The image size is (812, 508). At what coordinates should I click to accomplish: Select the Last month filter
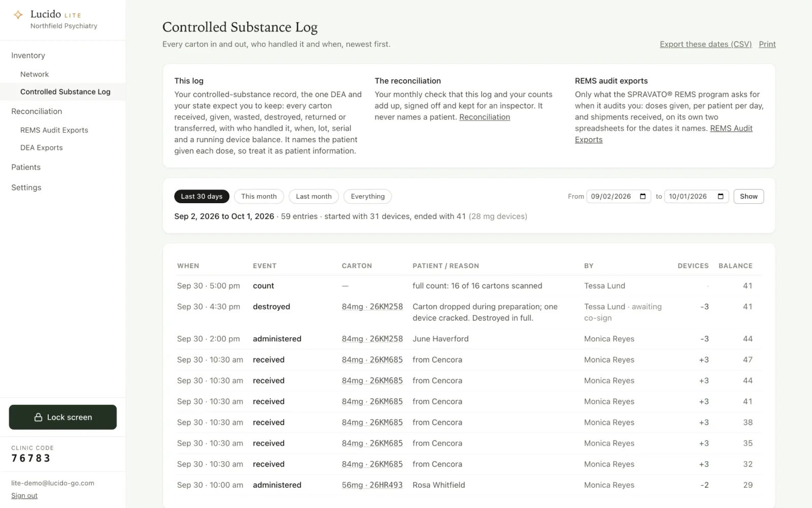click(x=314, y=197)
